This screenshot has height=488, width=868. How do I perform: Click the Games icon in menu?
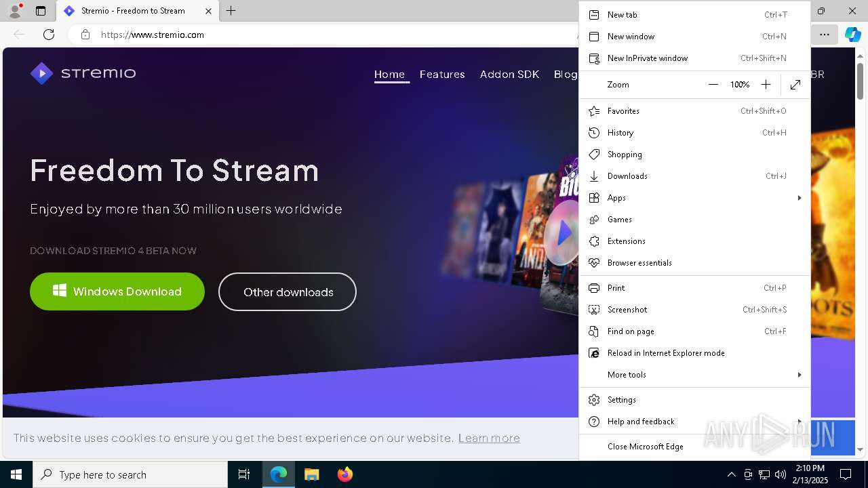click(x=594, y=220)
